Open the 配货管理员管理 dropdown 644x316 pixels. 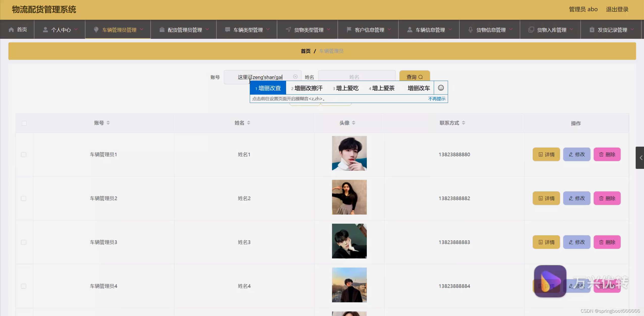click(x=185, y=30)
